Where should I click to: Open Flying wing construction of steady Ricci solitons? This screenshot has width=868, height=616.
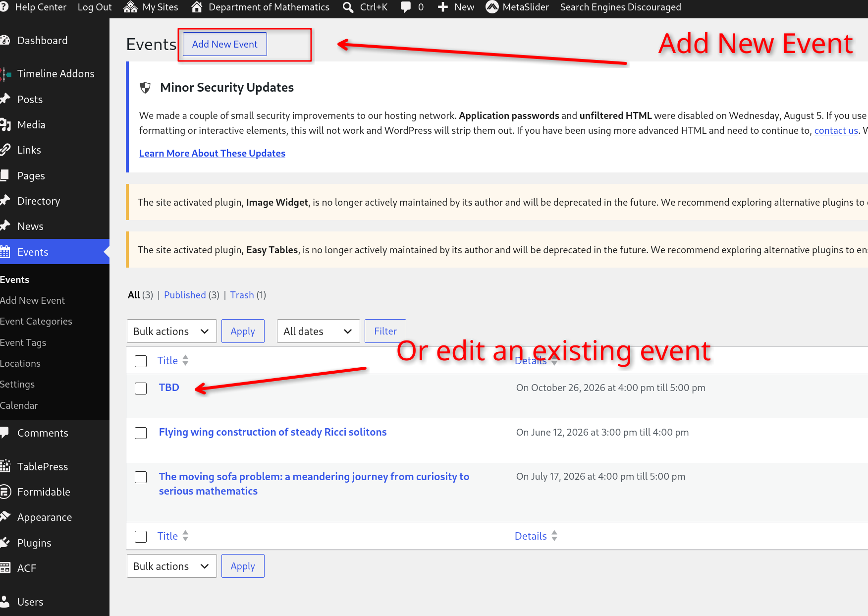[272, 432]
